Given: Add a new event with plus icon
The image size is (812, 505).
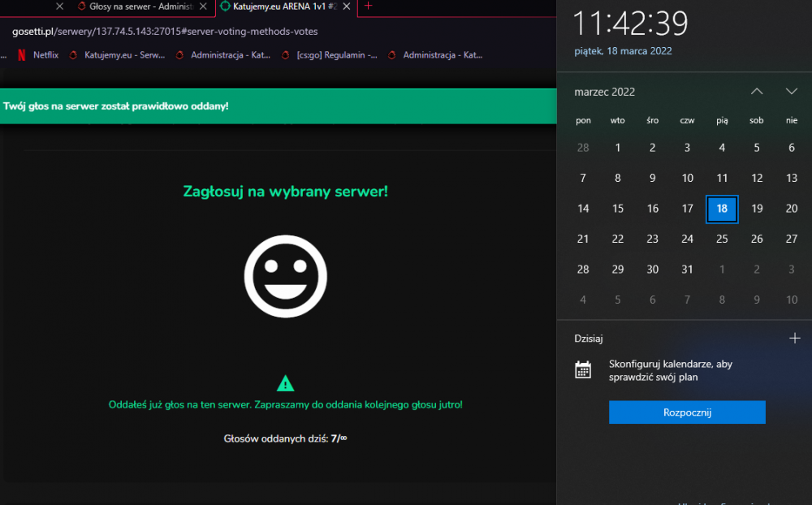Looking at the screenshot, I should 794,339.
